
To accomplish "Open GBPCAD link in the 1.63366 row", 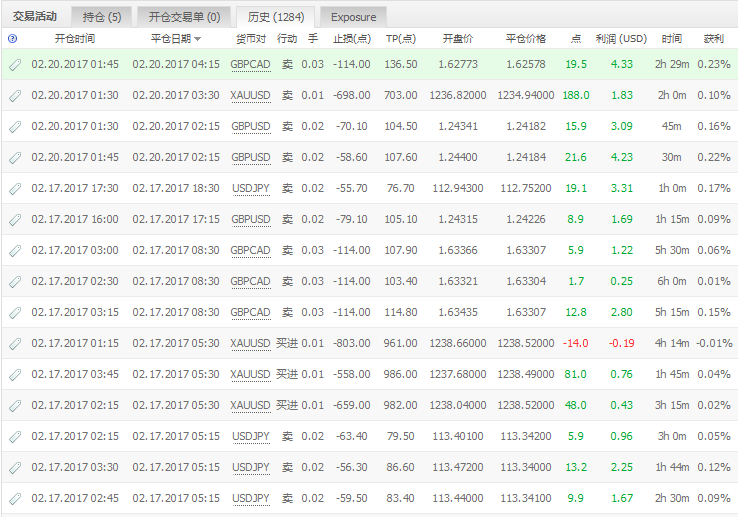I will pyautogui.click(x=250, y=250).
